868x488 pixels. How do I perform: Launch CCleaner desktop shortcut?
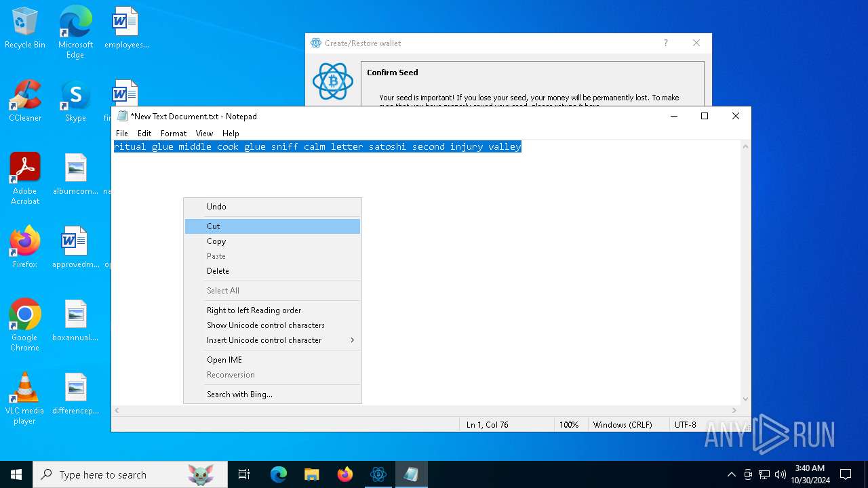pyautogui.click(x=25, y=100)
